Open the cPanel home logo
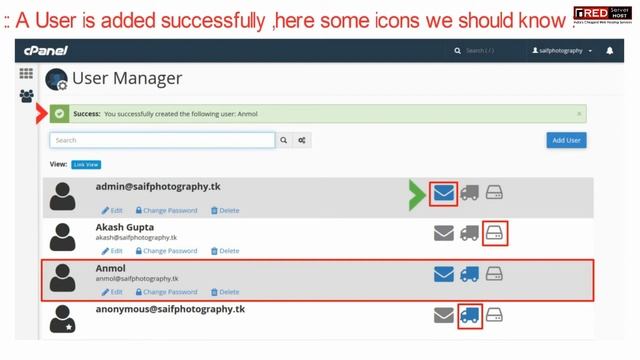The width and height of the screenshot is (640, 360). pyautogui.click(x=46, y=51)
